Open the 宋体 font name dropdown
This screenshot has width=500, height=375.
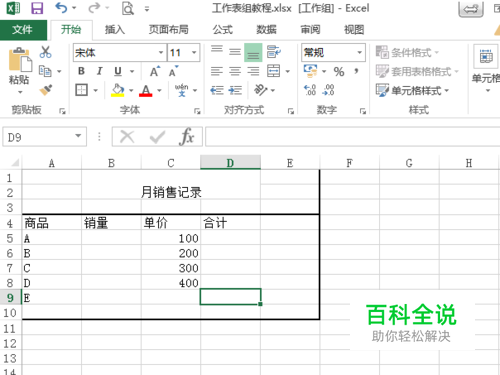point(161,52)
